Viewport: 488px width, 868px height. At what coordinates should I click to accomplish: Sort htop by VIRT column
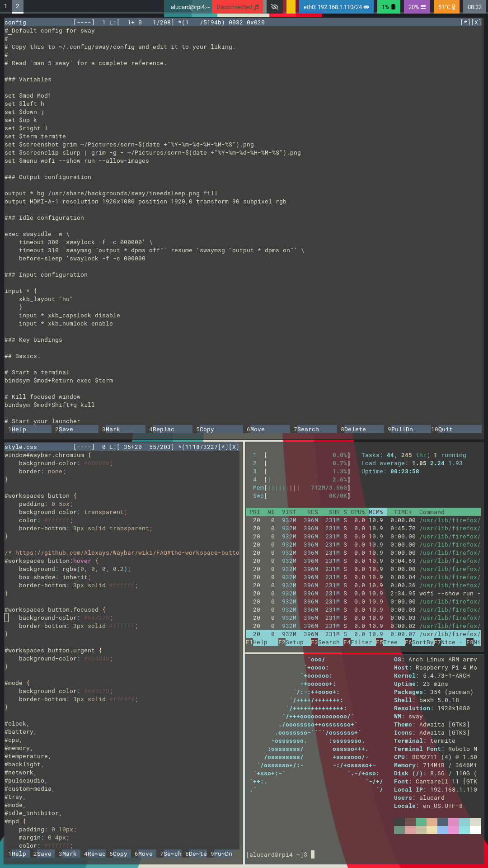289,512
